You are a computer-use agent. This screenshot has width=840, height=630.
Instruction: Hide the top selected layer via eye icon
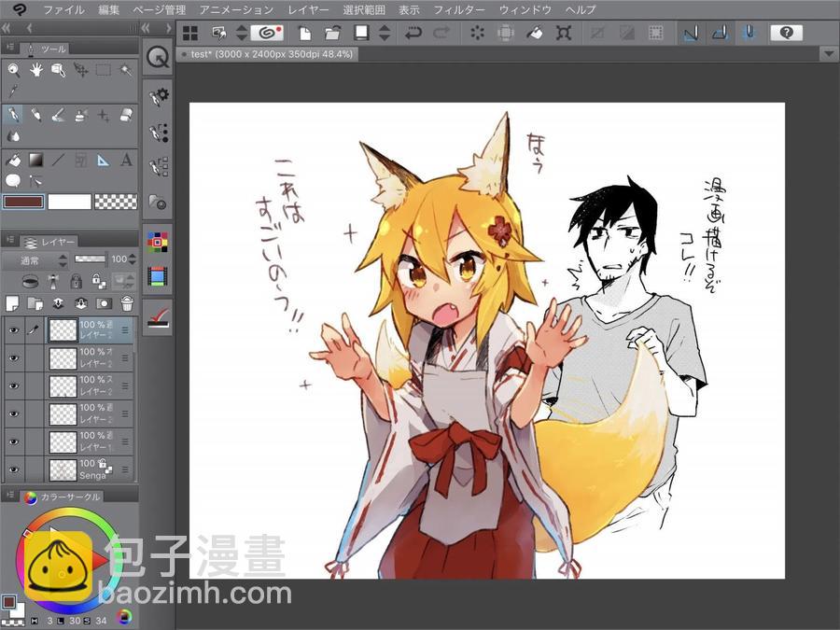click(13, 330)
